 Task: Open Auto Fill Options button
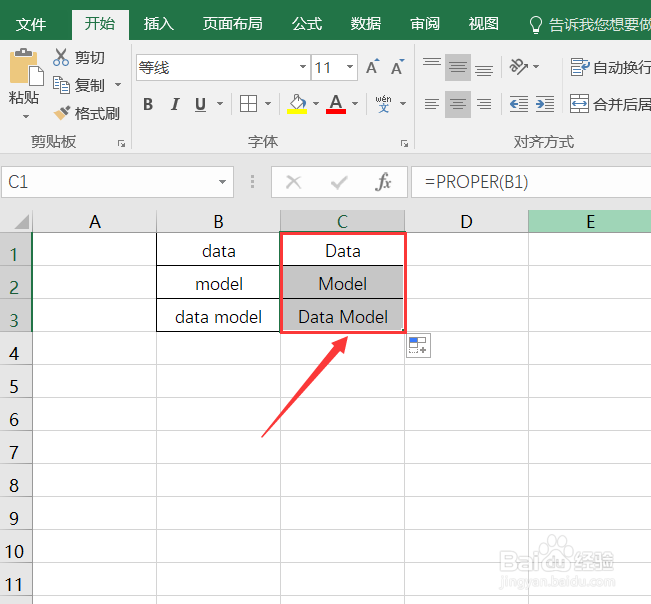point(418,345)
